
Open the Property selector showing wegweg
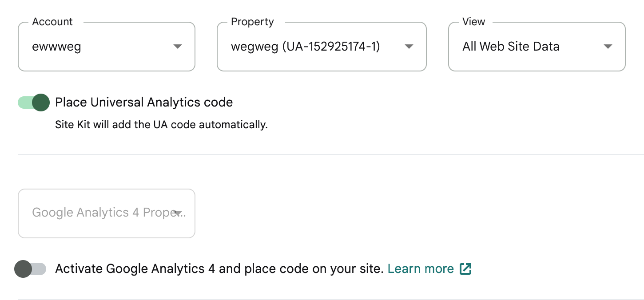pos(322,46)
